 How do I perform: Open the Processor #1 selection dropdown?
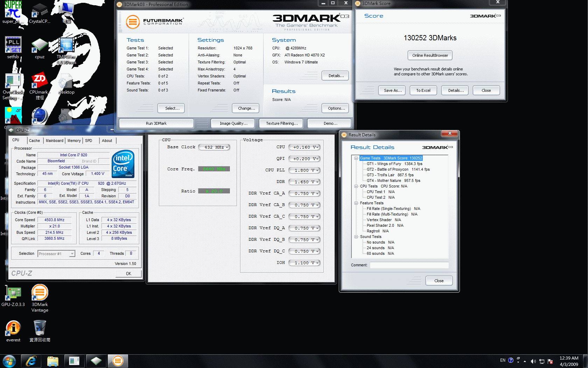(56, 254)
